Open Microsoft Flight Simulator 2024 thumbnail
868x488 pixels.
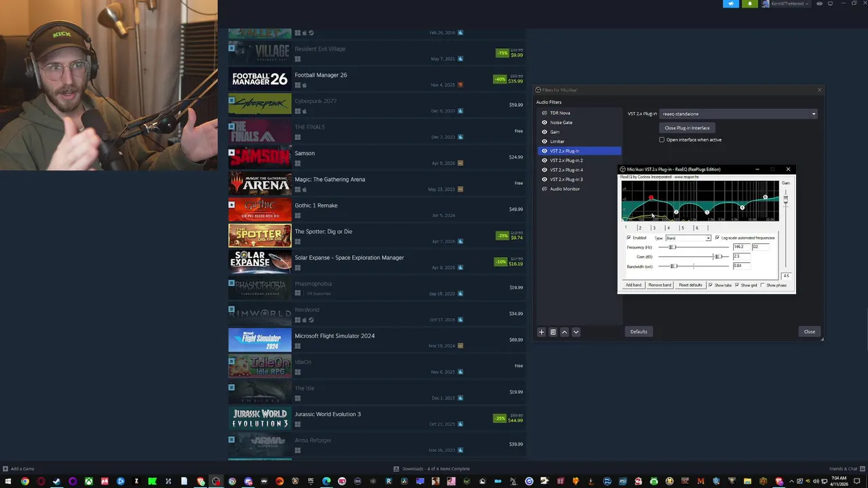click(260, 340)
